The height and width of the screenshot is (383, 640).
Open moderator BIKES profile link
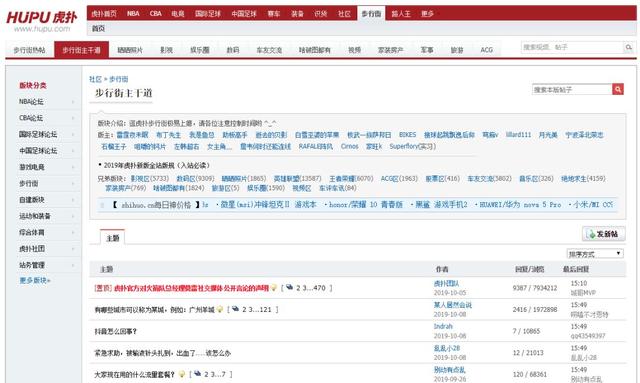[x=407, y=135]
